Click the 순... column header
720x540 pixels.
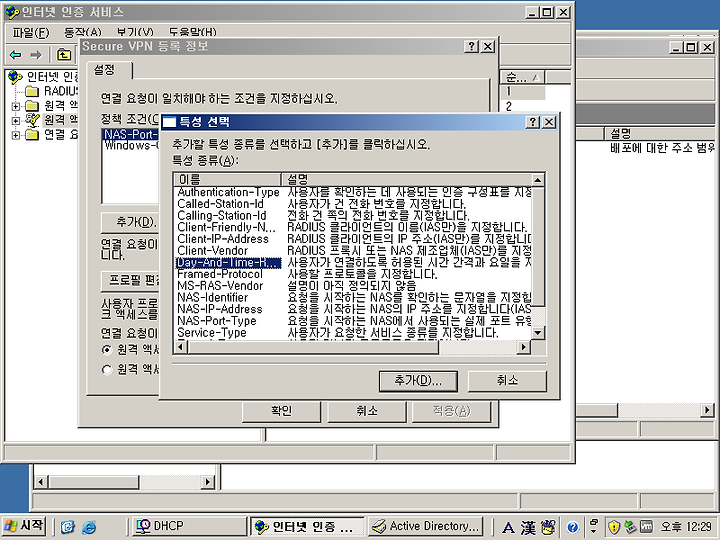(x=523, y=78)
